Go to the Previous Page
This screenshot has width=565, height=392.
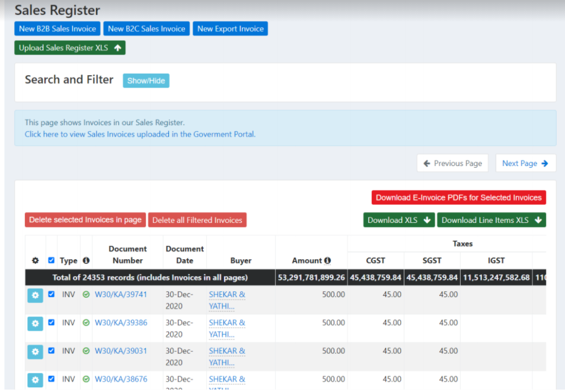click(452, 163)
